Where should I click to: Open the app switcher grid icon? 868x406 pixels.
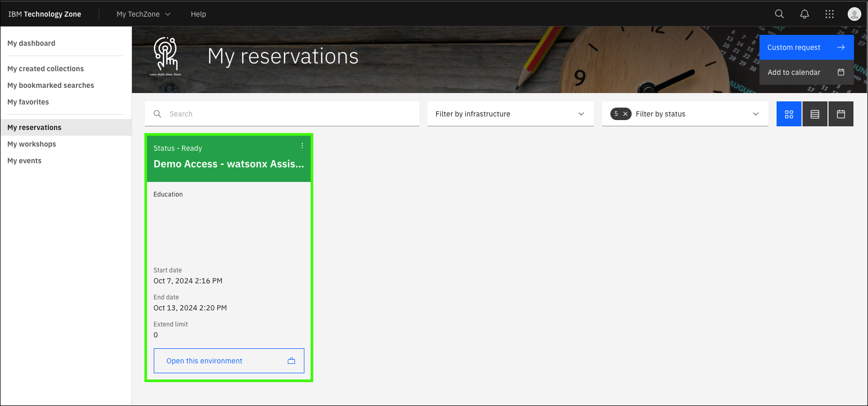(830, 14)
